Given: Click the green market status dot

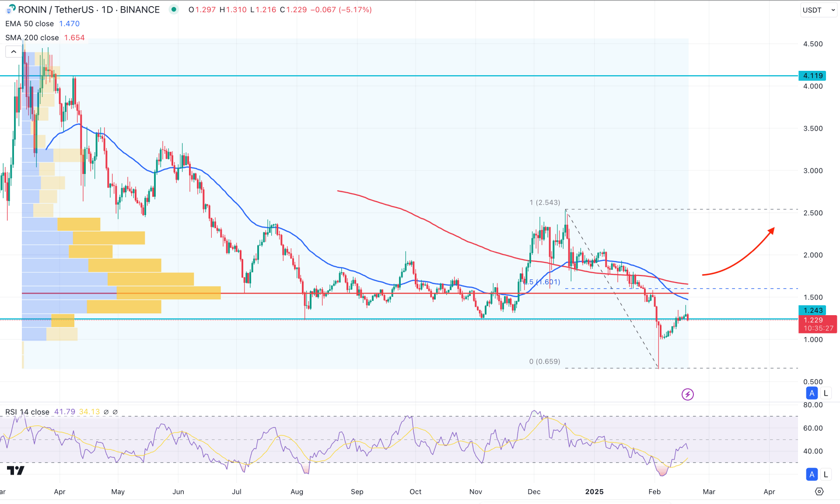Looking at the screenshot, I should 174,9.
